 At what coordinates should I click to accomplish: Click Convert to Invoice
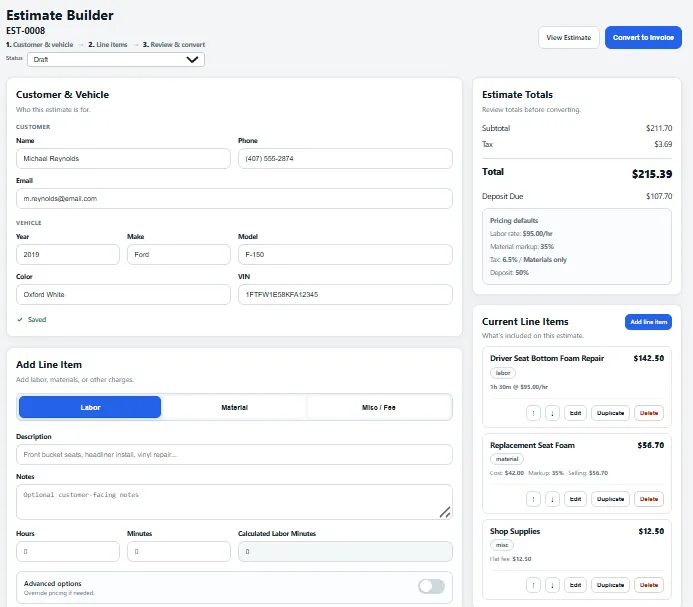(643, 38)
